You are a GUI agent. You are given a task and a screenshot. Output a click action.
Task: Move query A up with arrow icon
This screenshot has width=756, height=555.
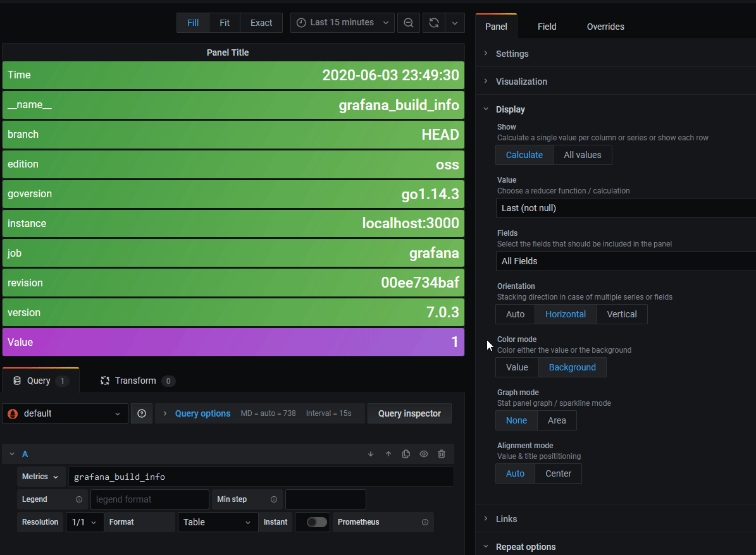(388, 454)
